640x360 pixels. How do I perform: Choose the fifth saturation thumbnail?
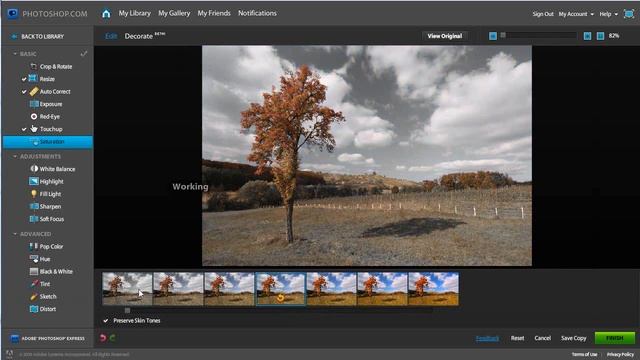pyautogui.click(x=331, y=289)
